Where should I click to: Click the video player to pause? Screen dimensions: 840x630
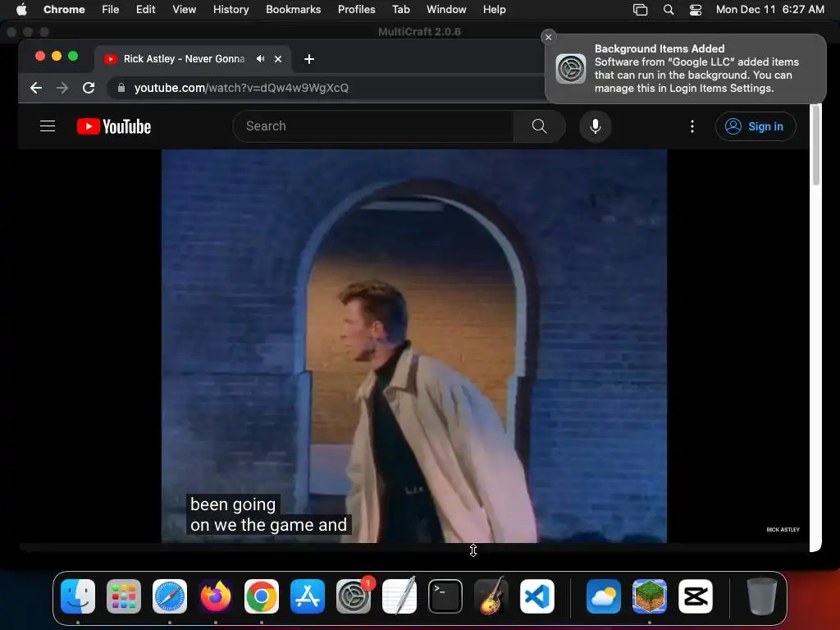pos(414,346)
